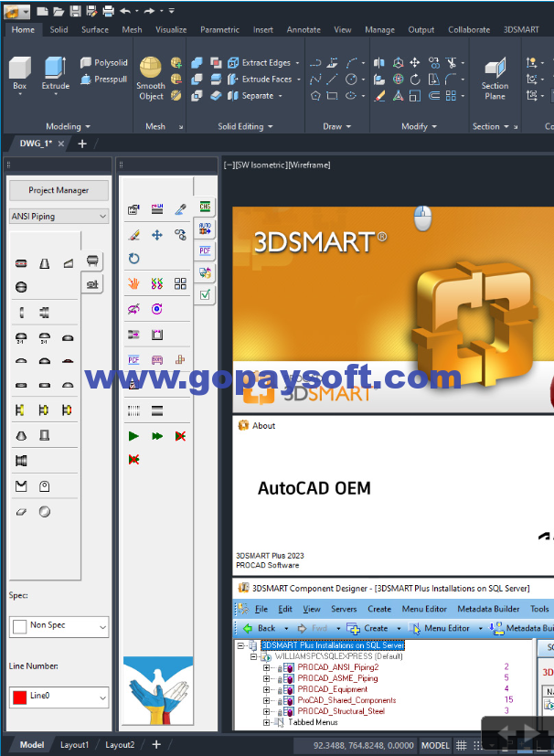The image size is (554, 756).
Task: Click the CHG side tab icon
Action: tap(205, 207)
